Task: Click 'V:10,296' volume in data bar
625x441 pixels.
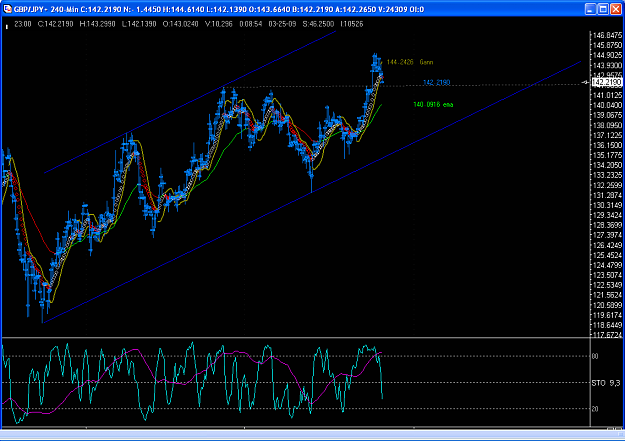Action: pos(218,24)
